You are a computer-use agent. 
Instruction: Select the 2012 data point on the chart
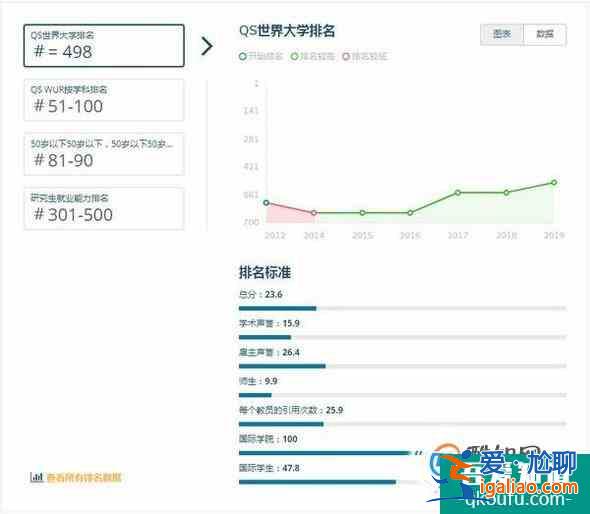pos(266,203)
